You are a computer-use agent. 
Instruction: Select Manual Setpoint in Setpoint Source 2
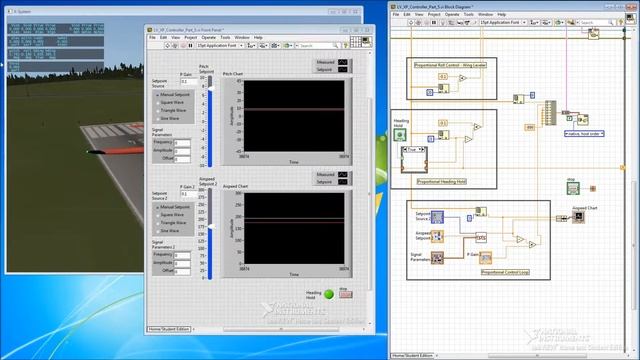coord(172,207)
